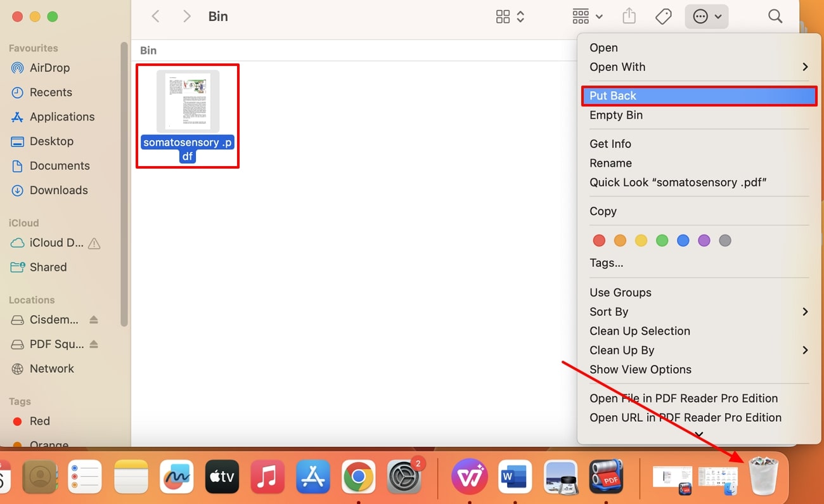Screen dimensions: 824x504
Task: Open Reminders from the Dock
Action: pos(85,477)
